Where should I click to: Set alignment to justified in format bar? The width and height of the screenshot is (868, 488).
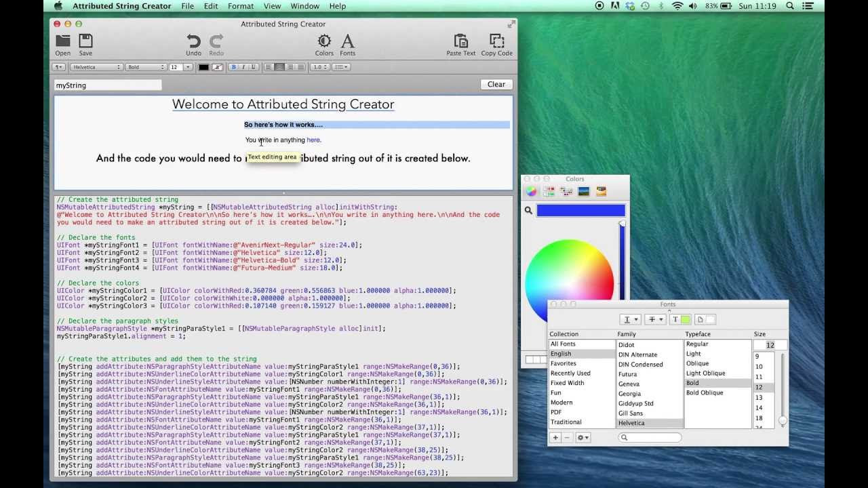300,67
